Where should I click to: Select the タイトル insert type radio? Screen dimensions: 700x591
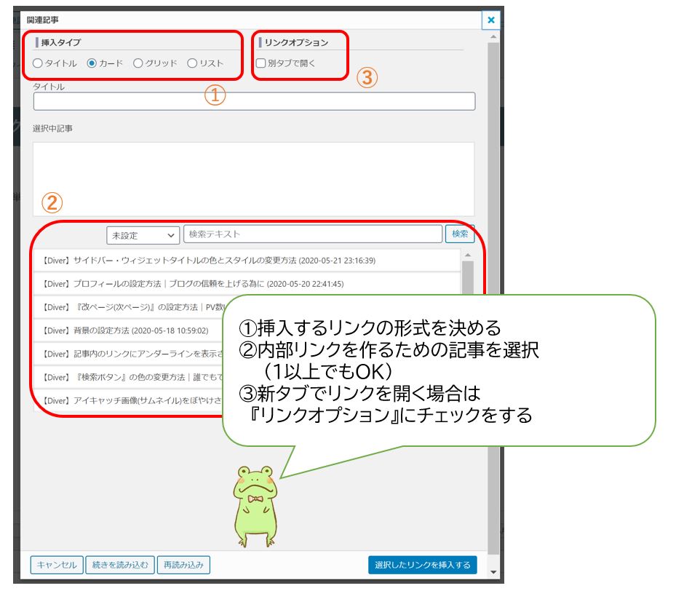(x=38, y=63)
